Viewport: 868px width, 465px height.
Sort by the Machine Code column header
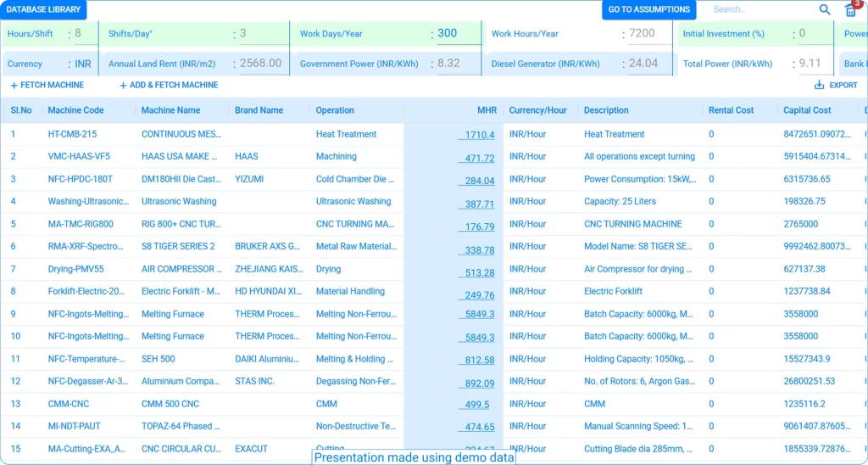75,110
